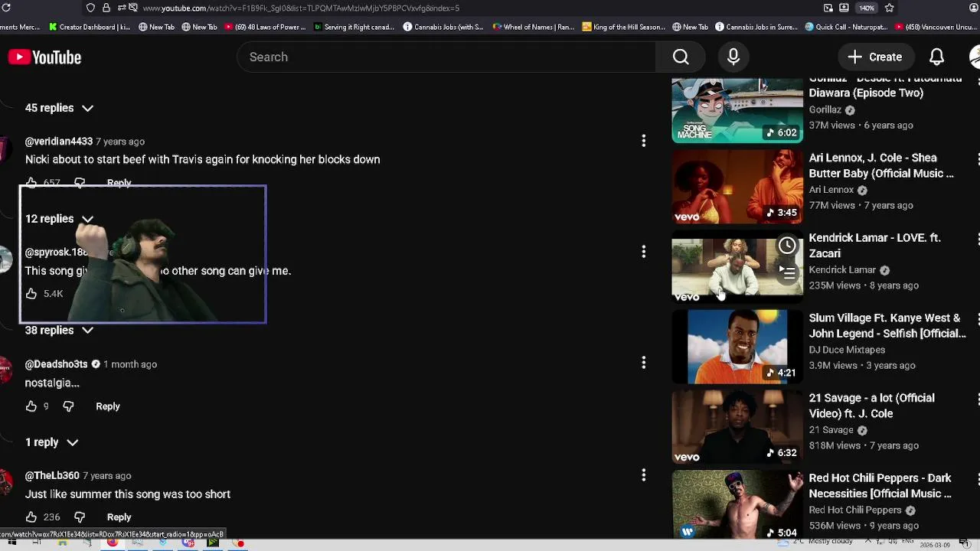Screen dimensions: 980x551
Task: Open the YouTube home logo
Action: (44, 57)
